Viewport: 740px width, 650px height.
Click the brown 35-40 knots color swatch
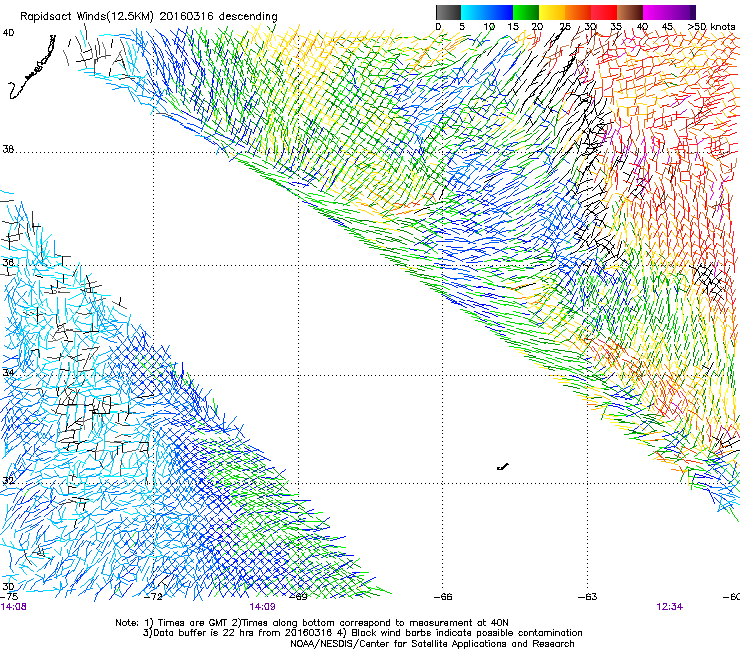(630, 12)
